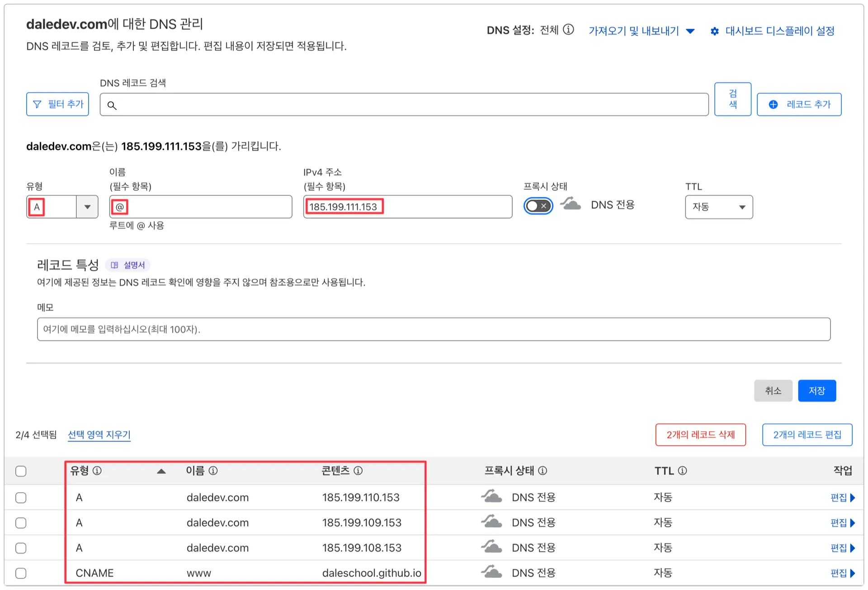Image resolution: width=868 pixels, height=590 pixels.
Task: Click the 저장 button to save the record
Action: (817, 390)
